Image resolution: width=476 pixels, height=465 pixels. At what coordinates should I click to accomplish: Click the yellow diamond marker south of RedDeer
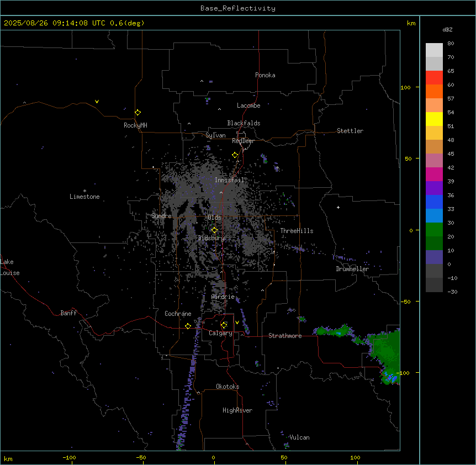click(x=235, y=155)
